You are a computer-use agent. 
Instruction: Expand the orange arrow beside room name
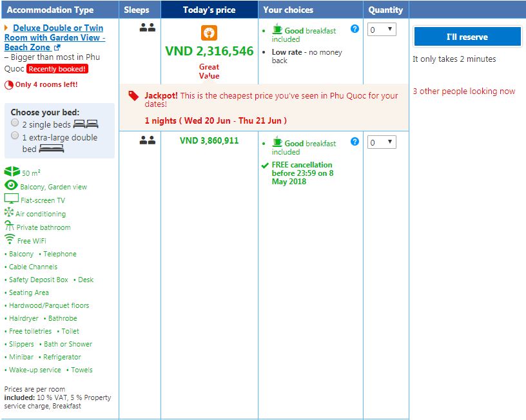tap(6, 28)
